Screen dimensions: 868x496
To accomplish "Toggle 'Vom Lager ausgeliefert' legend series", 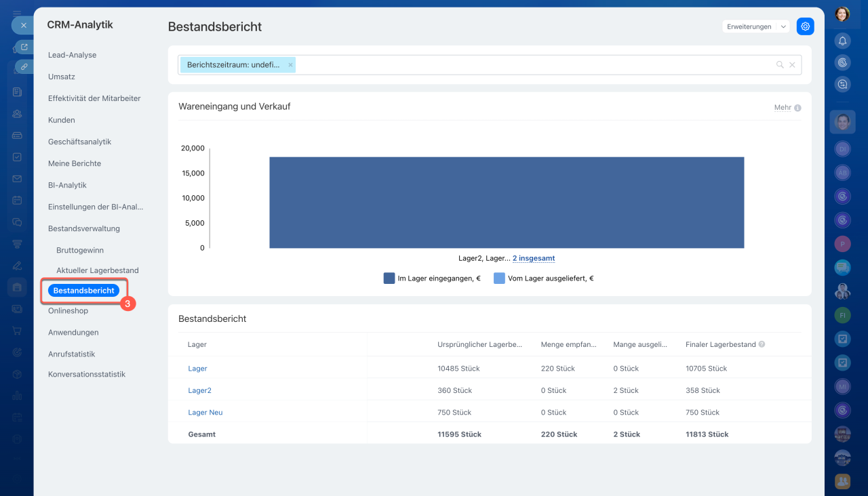I will [543, 278].
